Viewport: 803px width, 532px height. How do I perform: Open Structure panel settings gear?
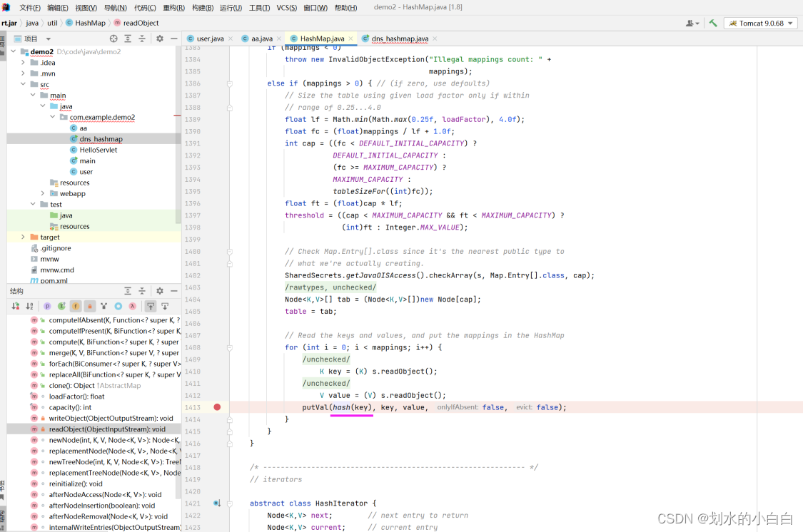coord(160,290)
